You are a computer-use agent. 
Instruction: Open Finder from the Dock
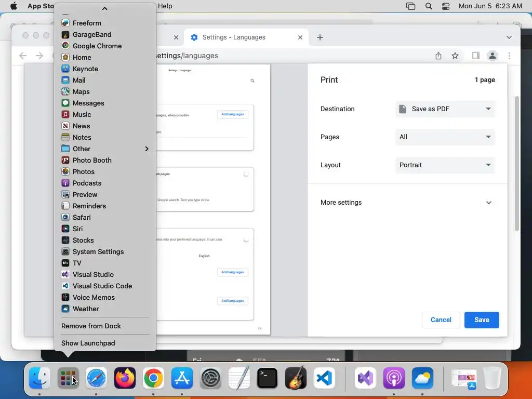coord(39,378)
